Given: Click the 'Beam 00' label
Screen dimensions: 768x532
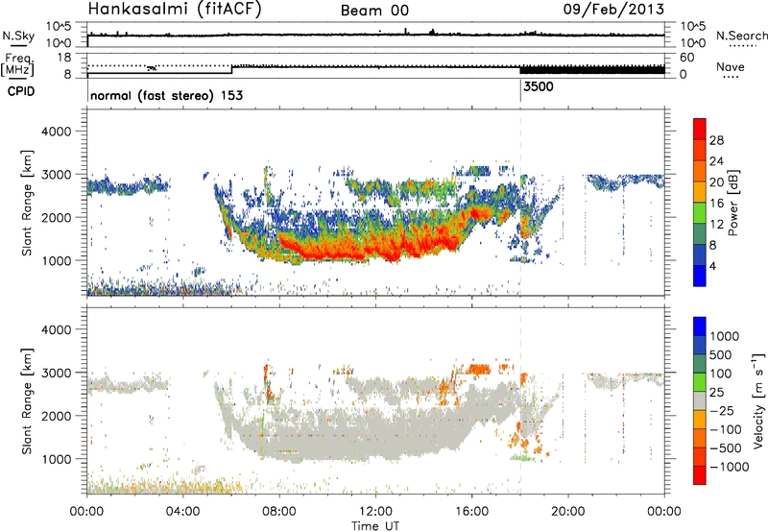Looking at the screenshot, I should coord(374,11).
